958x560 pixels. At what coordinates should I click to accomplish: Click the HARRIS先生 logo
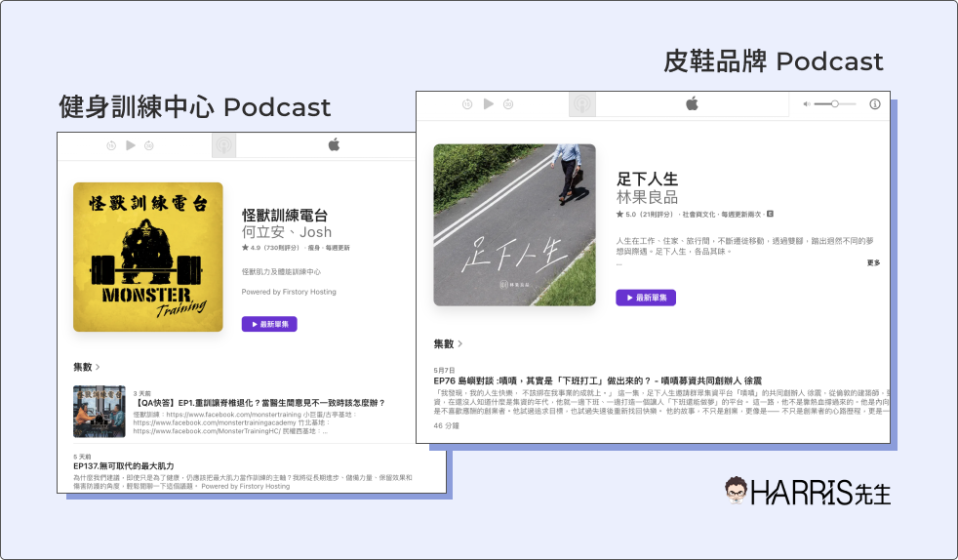click(808, 492)
